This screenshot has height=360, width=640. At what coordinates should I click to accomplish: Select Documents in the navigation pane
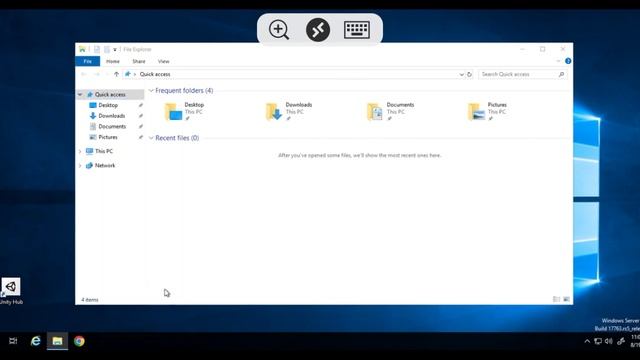[112, 127]
